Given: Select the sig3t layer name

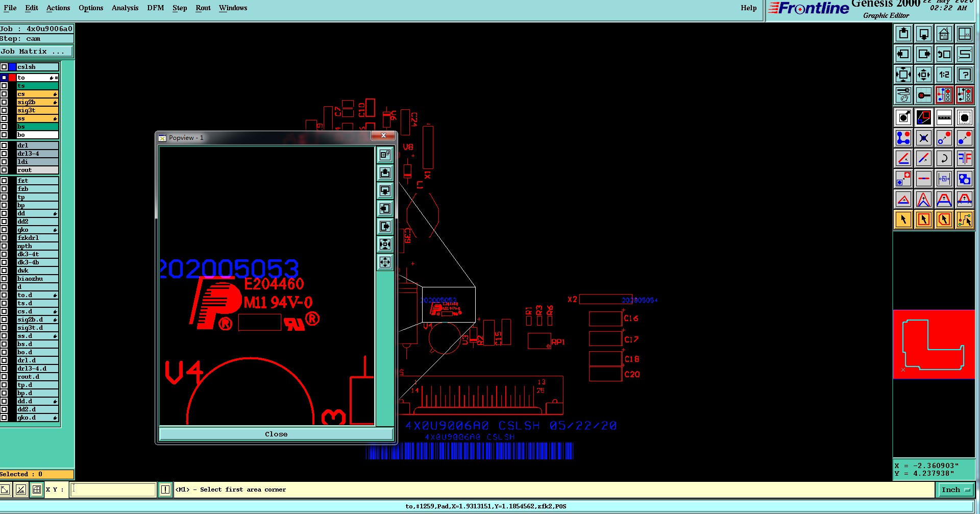Looking at the screenshot, I should tap(38, 110).
